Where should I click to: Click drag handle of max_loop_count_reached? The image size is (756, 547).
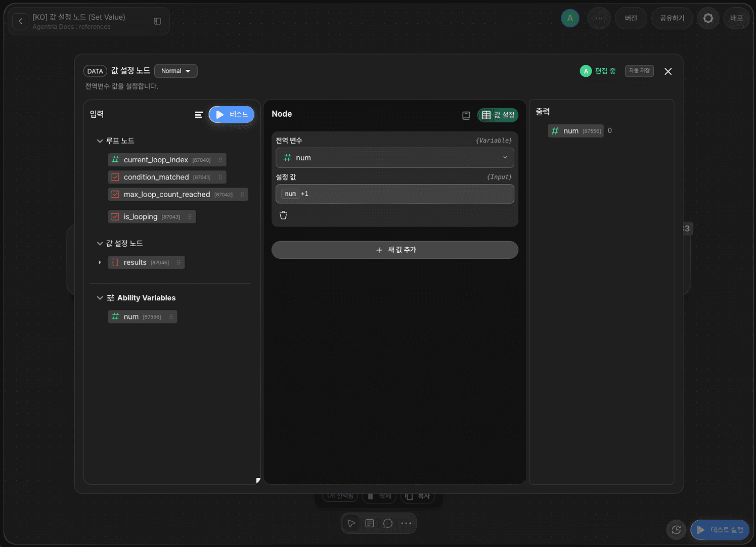242,194
